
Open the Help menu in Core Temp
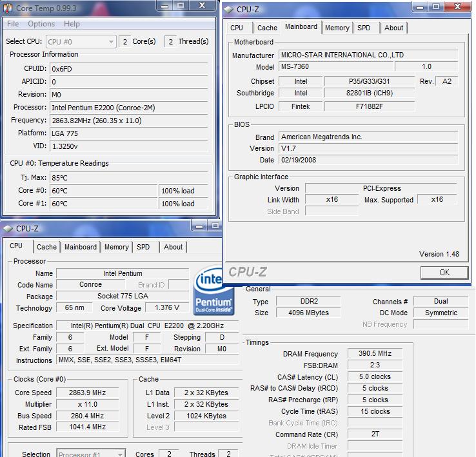click(x=72, y=24)
